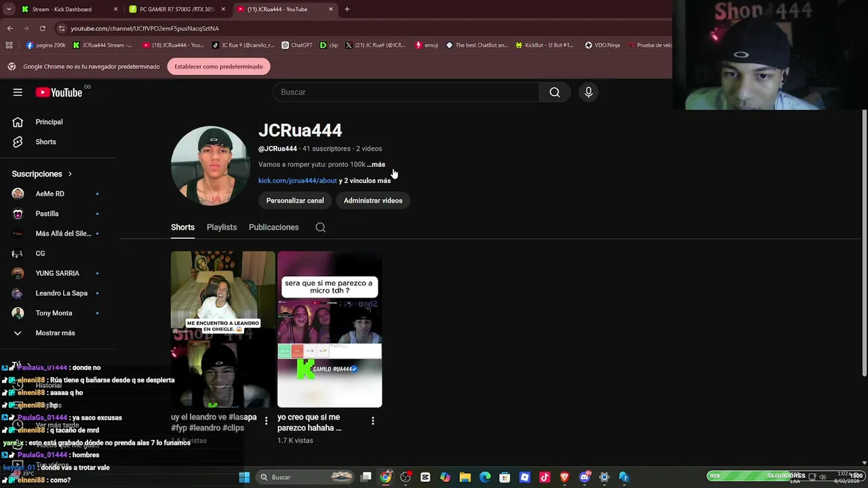Click Personalizar canal button
868x488 pixels.
[295, 201]
